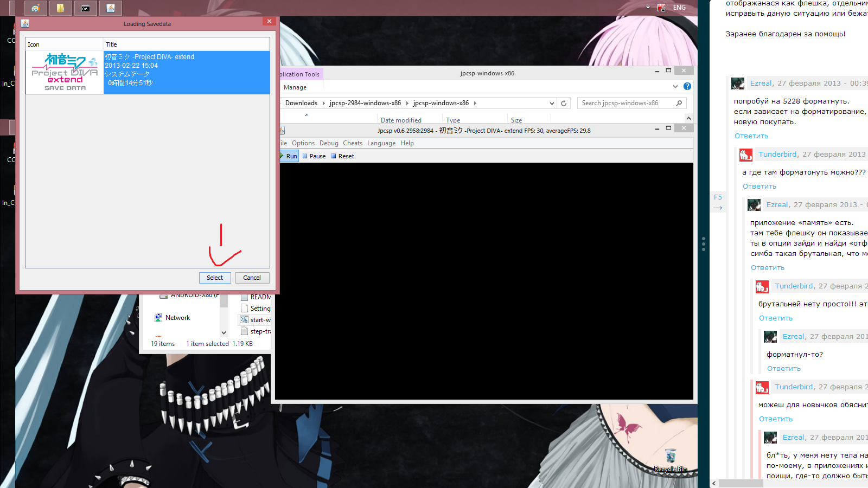Click the Ezreal avatar beside 'форматнул-то?' comment
Screen dimensions: 868x488
pyautogui.click(x=770, y=337)
